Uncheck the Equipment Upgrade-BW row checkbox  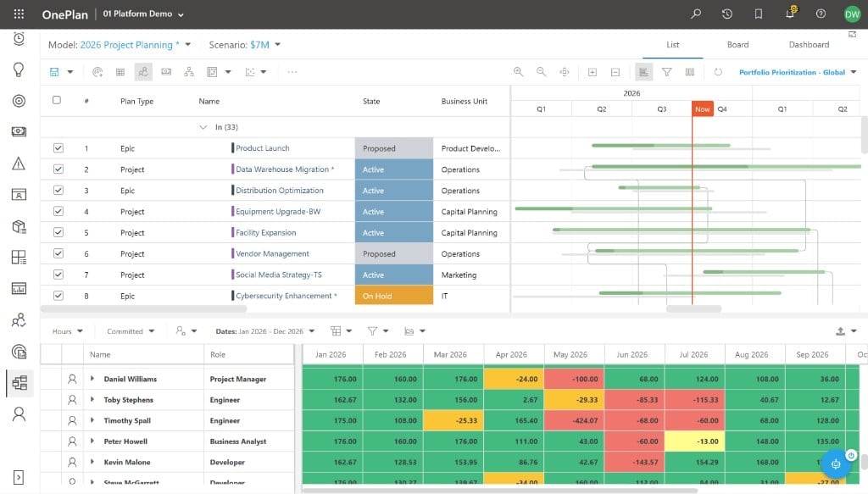click(x=58, y=211)
